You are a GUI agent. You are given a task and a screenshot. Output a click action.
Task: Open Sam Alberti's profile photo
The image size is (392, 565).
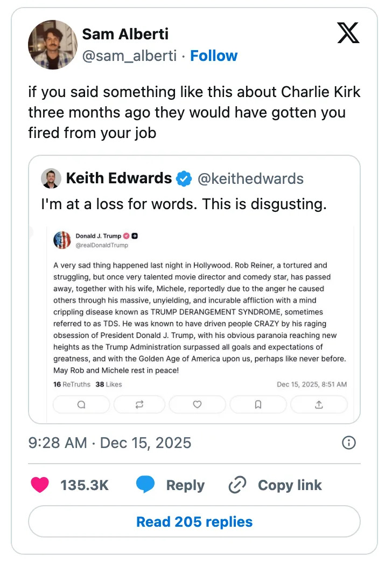click(53, 45)
